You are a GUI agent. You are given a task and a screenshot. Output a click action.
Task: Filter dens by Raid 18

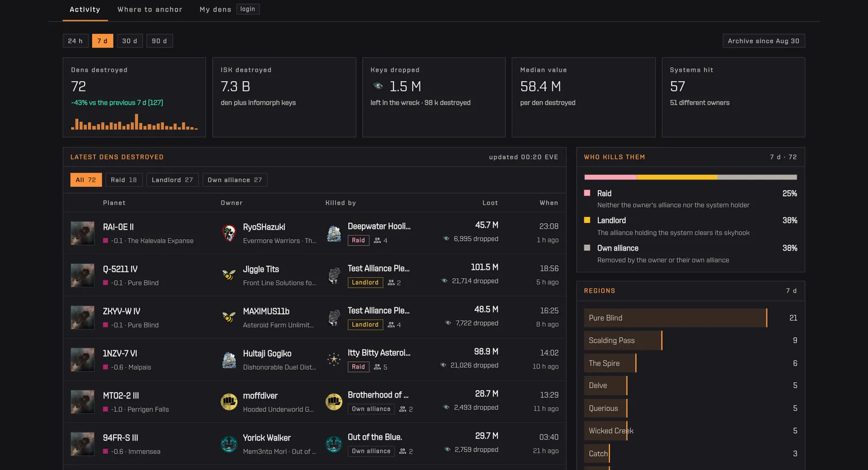click(124, 180)
